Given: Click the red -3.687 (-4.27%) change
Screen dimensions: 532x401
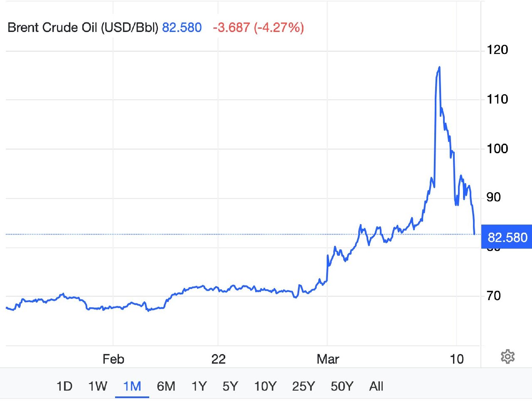Looking at the screenshot, I should (258, 28).
